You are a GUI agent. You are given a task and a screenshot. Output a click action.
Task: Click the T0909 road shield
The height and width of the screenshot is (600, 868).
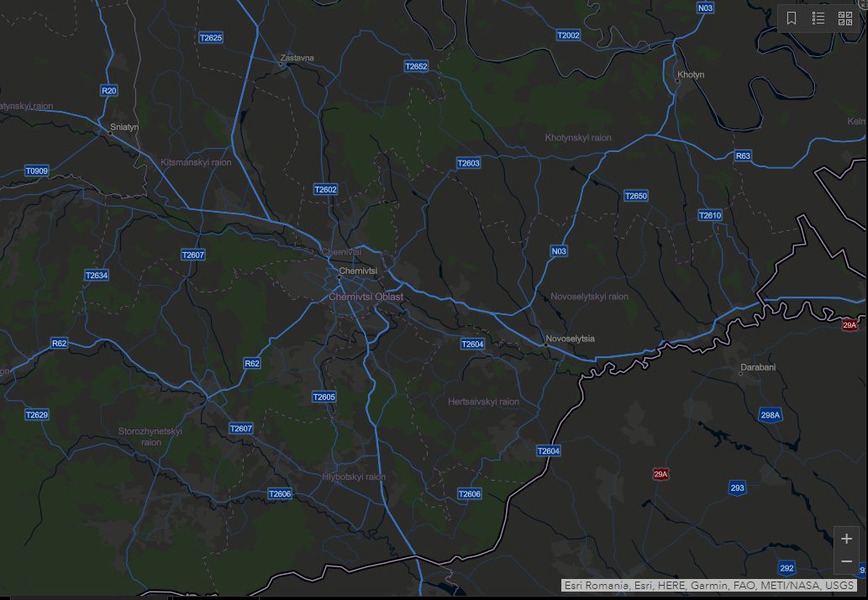point(36,171)
